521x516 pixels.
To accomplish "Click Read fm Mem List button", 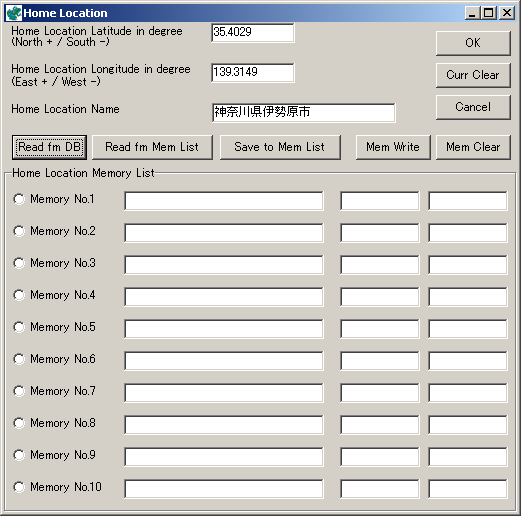I will [152, 147].
